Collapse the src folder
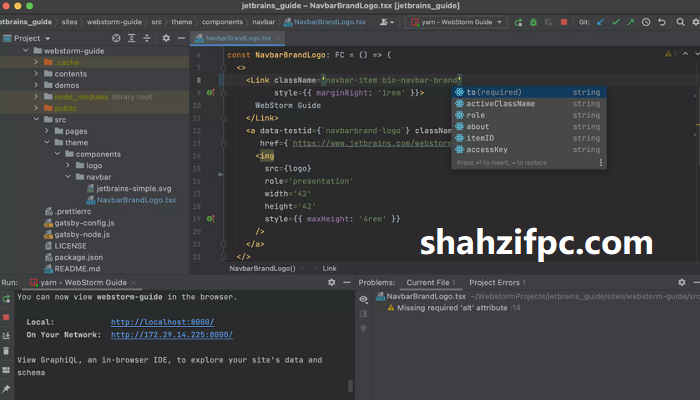 [36, 119]
